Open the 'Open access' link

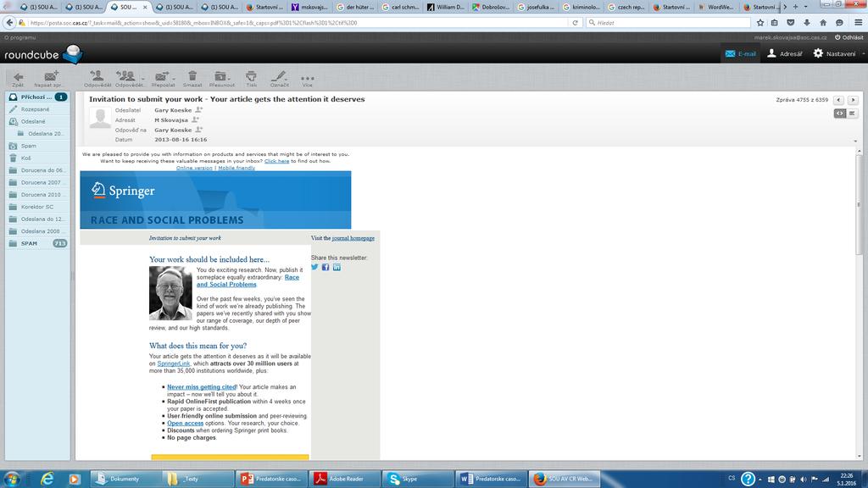(x=186, y=424)
